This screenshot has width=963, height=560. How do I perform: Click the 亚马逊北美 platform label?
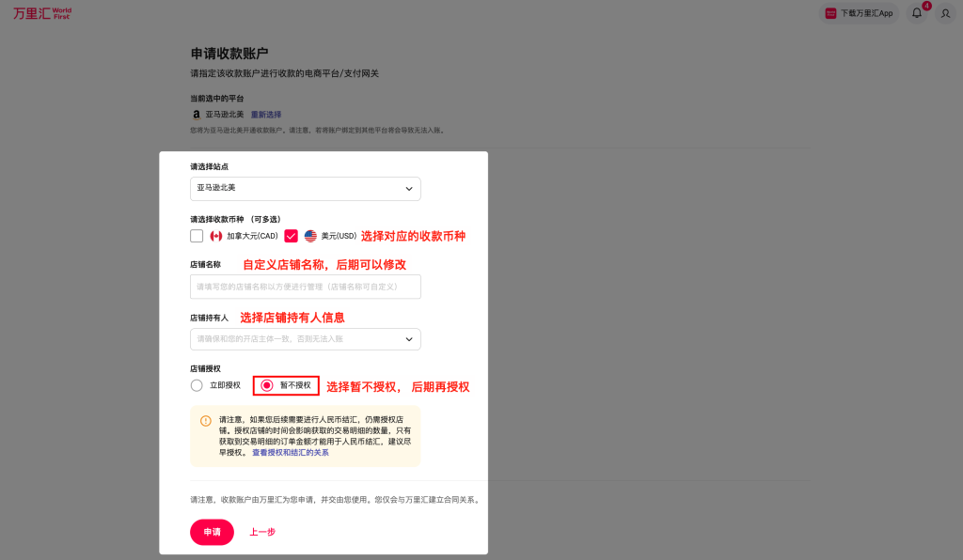click(225, 115)
